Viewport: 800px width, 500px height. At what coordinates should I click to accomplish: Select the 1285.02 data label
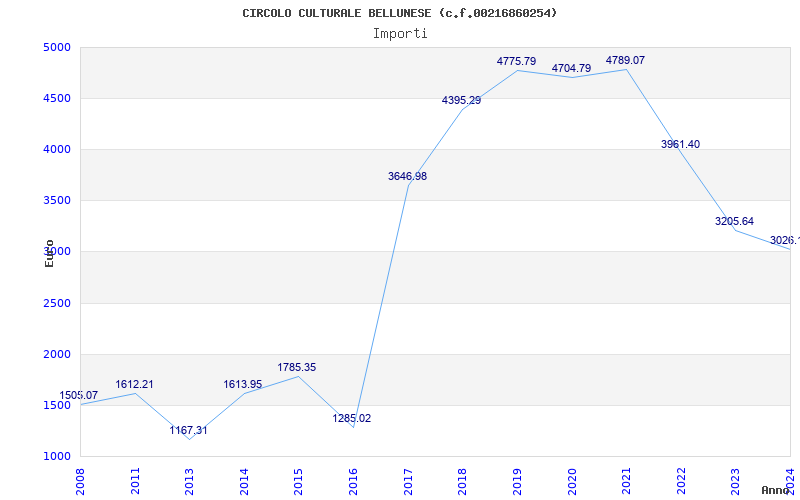click(x=352, y=418)
